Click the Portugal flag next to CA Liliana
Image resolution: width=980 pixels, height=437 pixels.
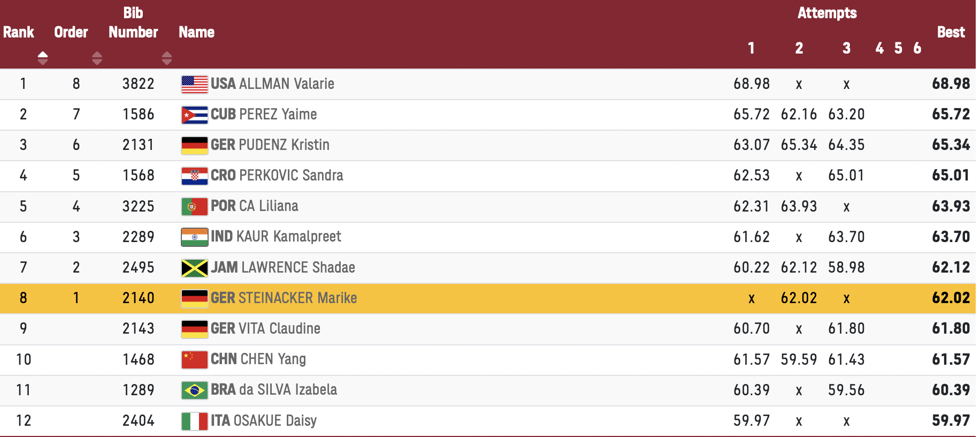195,206
